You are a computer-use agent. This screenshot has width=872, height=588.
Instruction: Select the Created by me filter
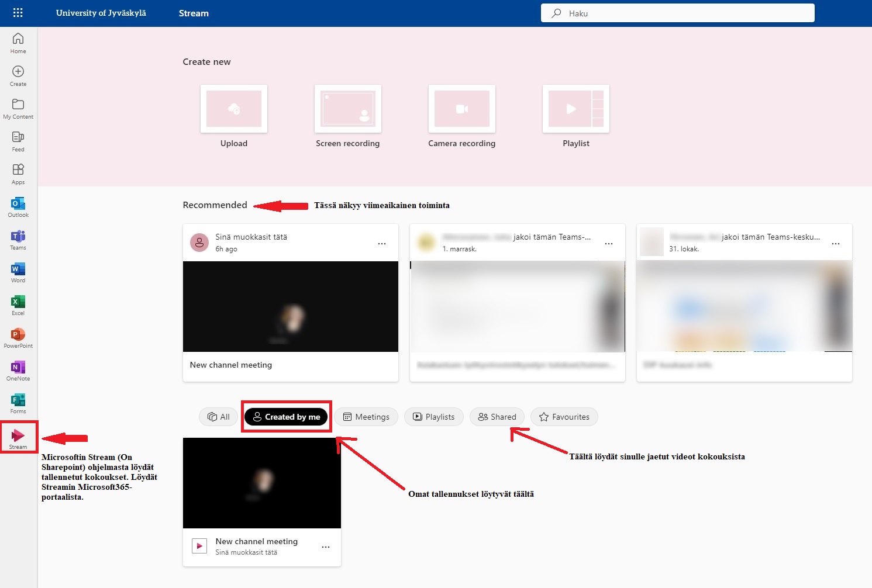[286, 417]
